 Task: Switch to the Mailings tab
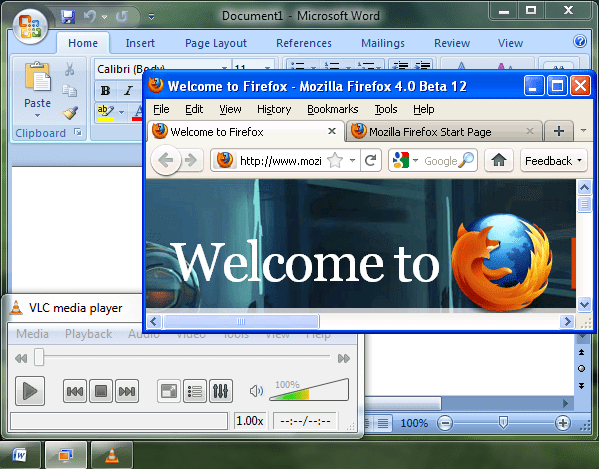click(x=383, y=43)
